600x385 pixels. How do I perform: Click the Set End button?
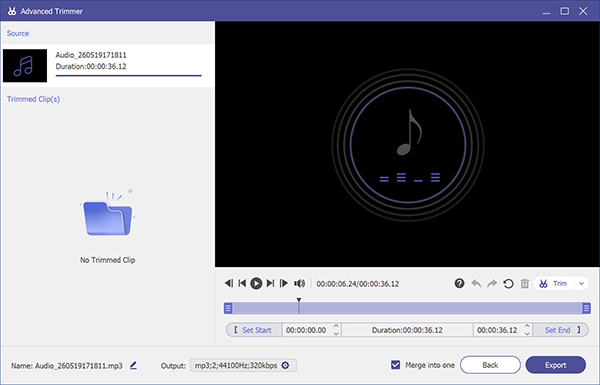(561, 330)
